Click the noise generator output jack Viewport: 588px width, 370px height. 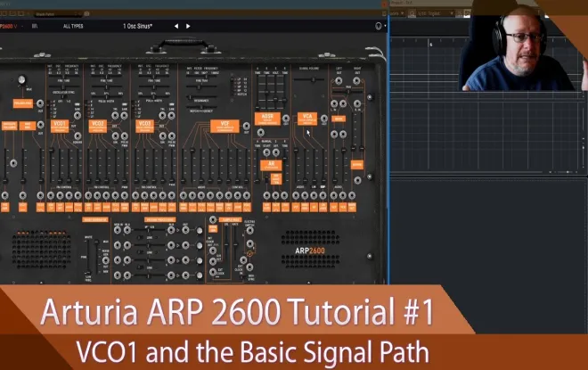(106, 259)
